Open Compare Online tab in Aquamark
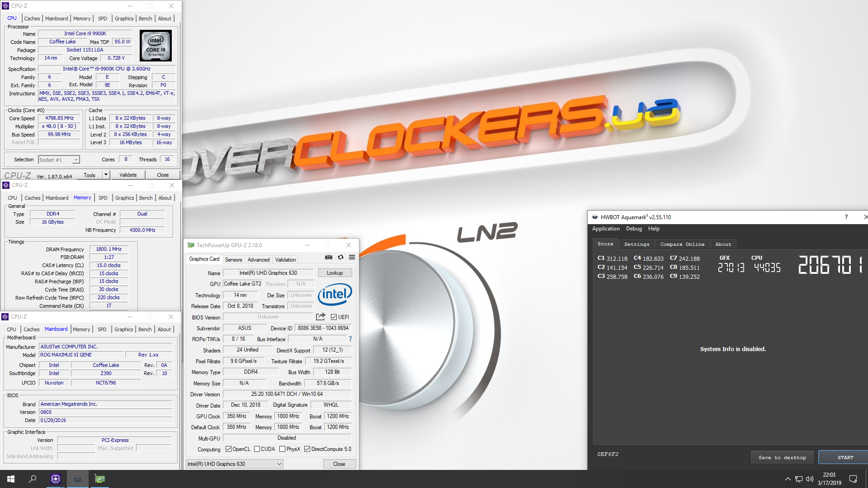Screen dimensions: 868x488 [682, 244]
